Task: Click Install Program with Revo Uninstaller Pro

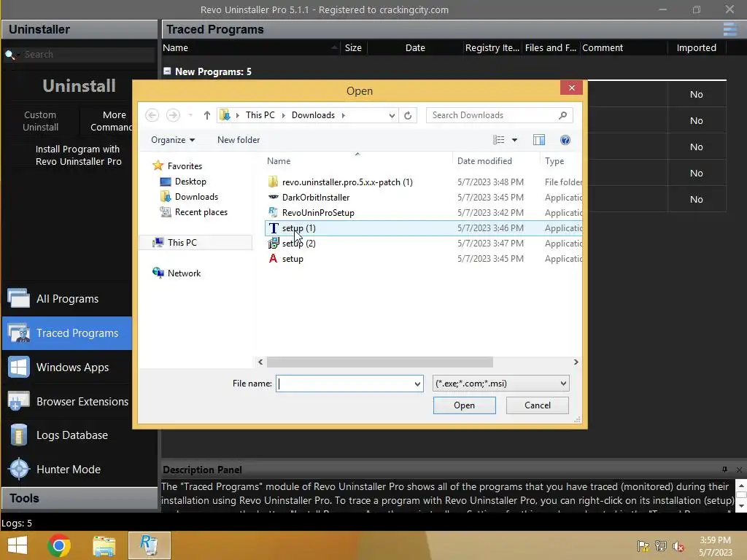Action: click(78, 155)
